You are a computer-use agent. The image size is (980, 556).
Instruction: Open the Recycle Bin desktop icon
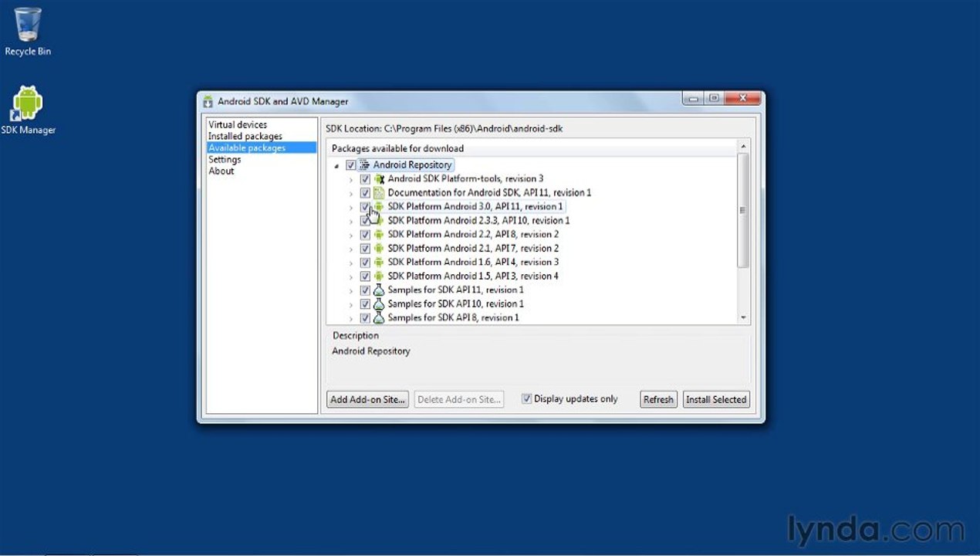(x=28, y=32)
